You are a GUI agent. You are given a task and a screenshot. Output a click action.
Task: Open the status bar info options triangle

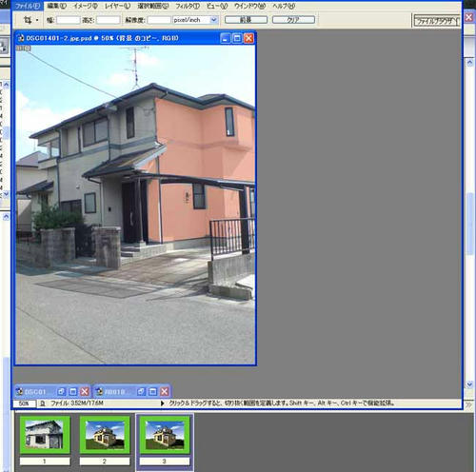coord(162,403)
